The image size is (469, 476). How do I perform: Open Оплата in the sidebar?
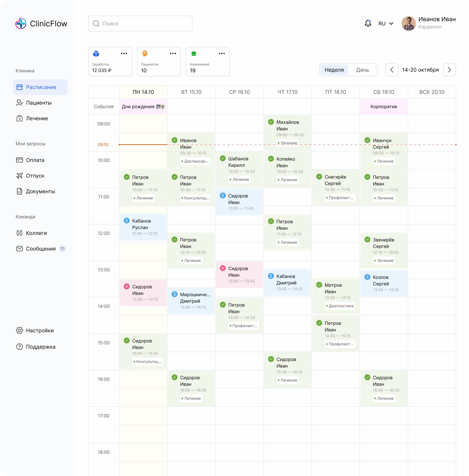(x=35, y=160)
